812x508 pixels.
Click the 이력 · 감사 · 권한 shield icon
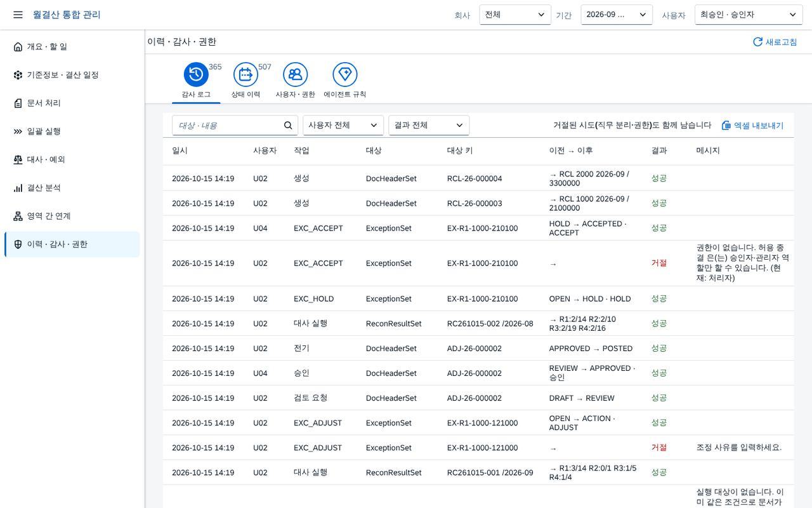18,244
